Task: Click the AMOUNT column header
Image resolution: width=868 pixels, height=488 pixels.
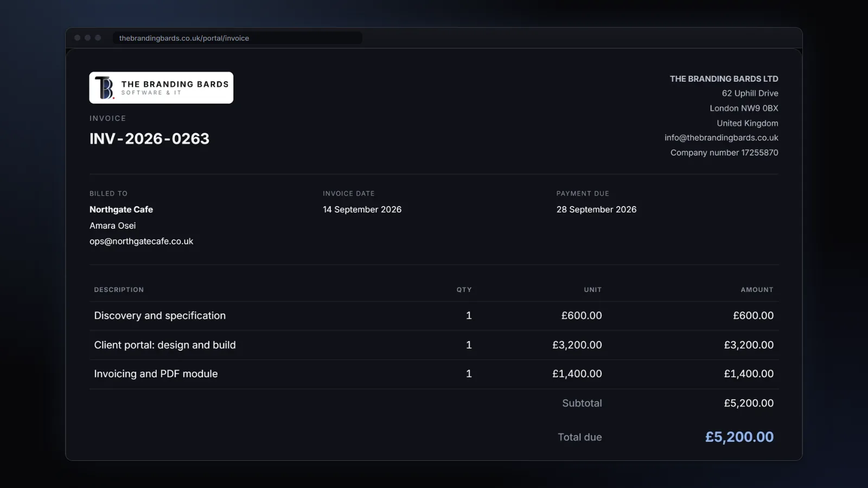Action: point(757,290)
